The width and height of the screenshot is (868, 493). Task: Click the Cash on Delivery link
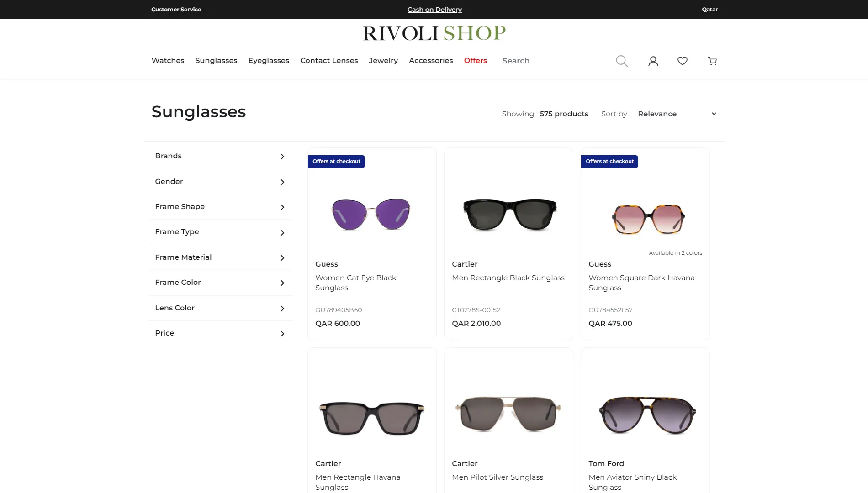tap(434, 10)
